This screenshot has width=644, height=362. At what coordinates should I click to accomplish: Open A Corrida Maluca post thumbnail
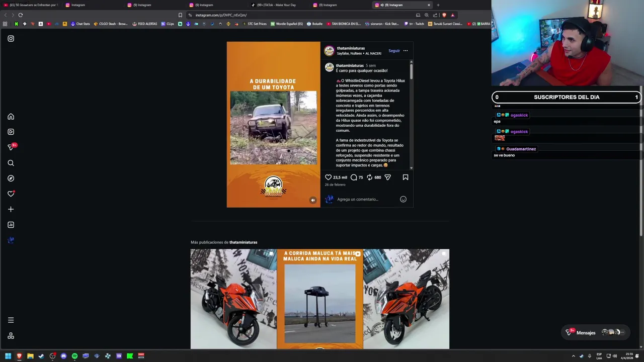320,299
